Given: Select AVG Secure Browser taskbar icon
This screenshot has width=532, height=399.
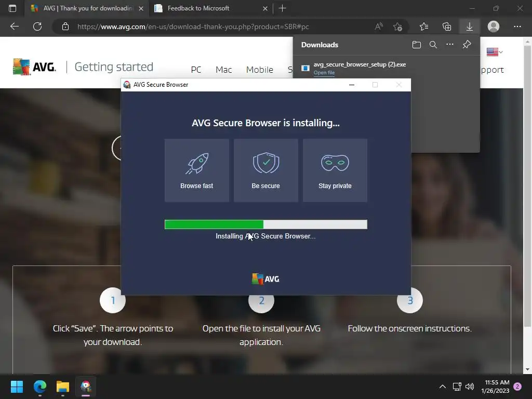Looking at the screenshot, I should (86, 387).
